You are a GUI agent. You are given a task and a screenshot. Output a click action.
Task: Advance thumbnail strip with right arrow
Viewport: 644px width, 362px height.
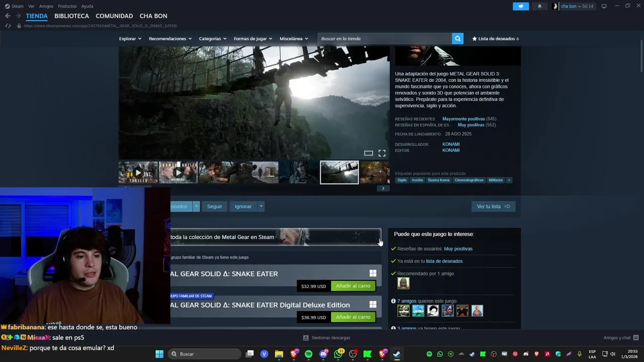point(383,189)
